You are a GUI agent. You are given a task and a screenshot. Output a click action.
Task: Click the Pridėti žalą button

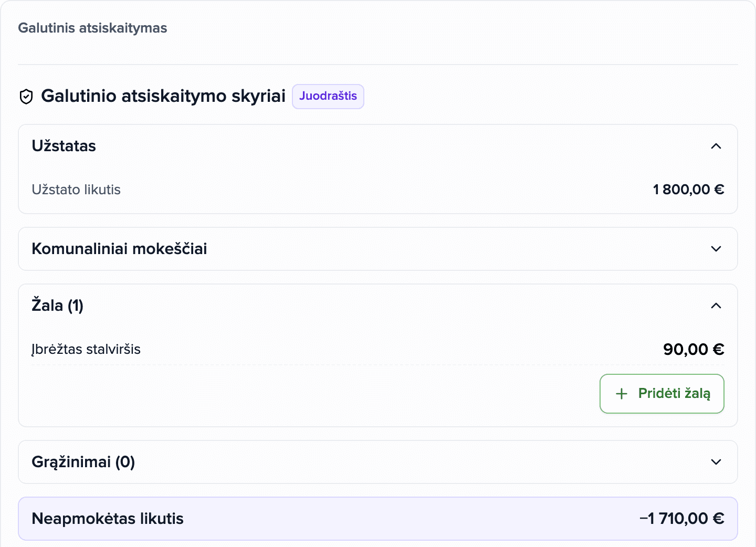click(662, 394)
